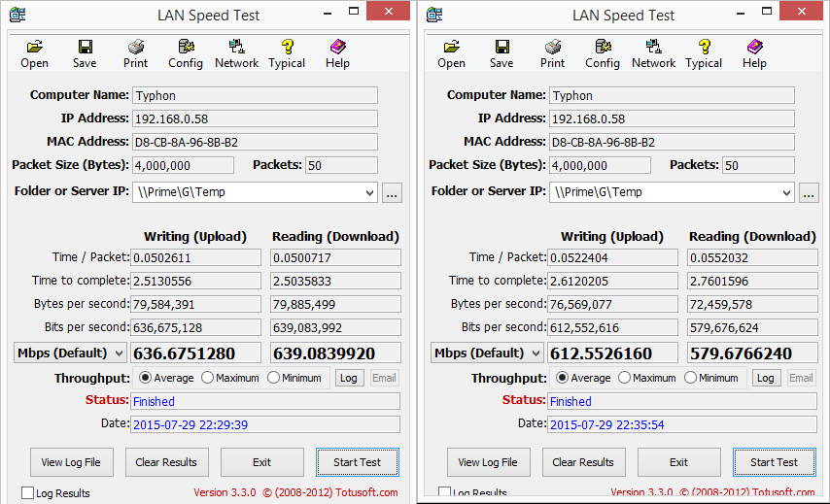Viewport: 830px width, 504px height.
Task: Click Start Test in left window
Action: point(358,462)
